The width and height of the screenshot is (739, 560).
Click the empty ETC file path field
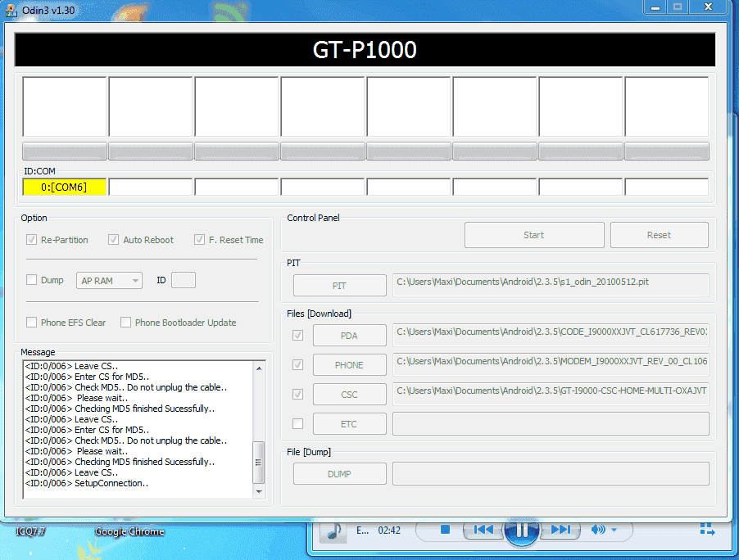(x=551, y=424)
